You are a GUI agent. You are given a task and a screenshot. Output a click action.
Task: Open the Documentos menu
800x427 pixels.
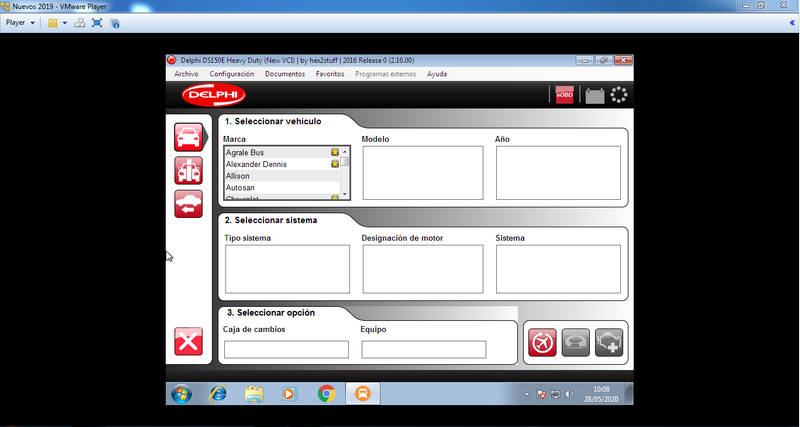click(x=285, y=74)
